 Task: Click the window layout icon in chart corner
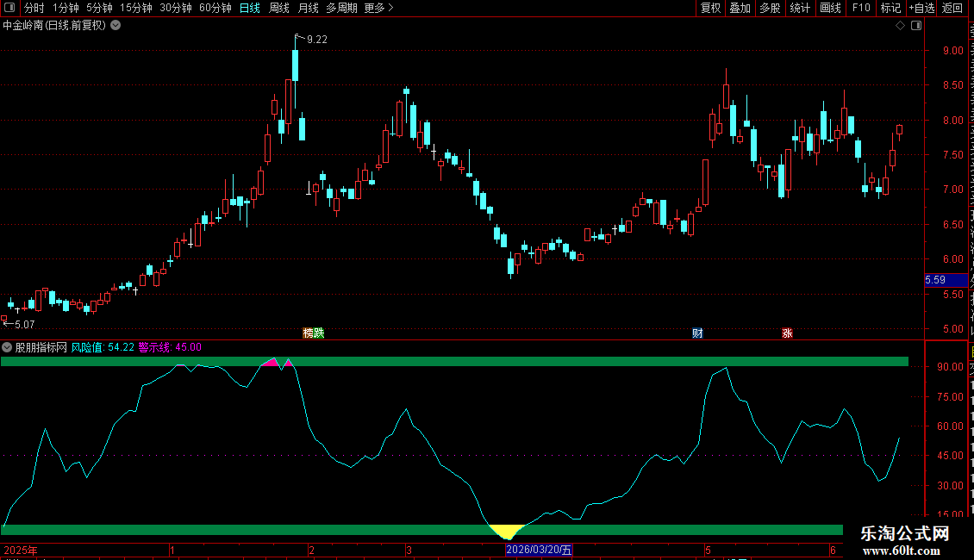(x=916, y=26)
